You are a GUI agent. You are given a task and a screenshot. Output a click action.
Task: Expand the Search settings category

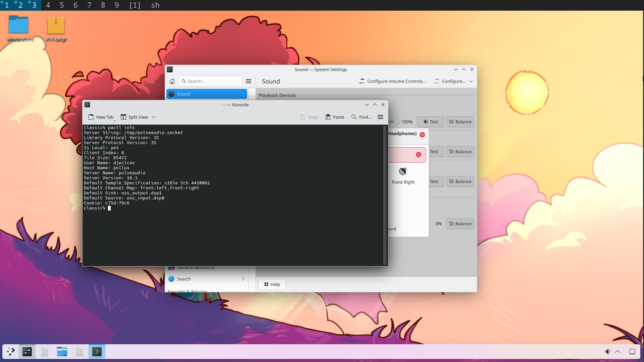[x=243, y=279]
